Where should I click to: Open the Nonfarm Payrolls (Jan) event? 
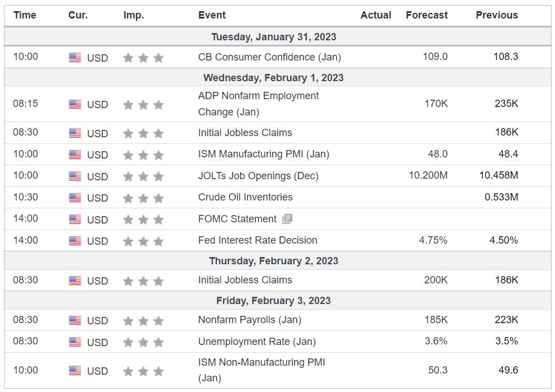[250, 320]
